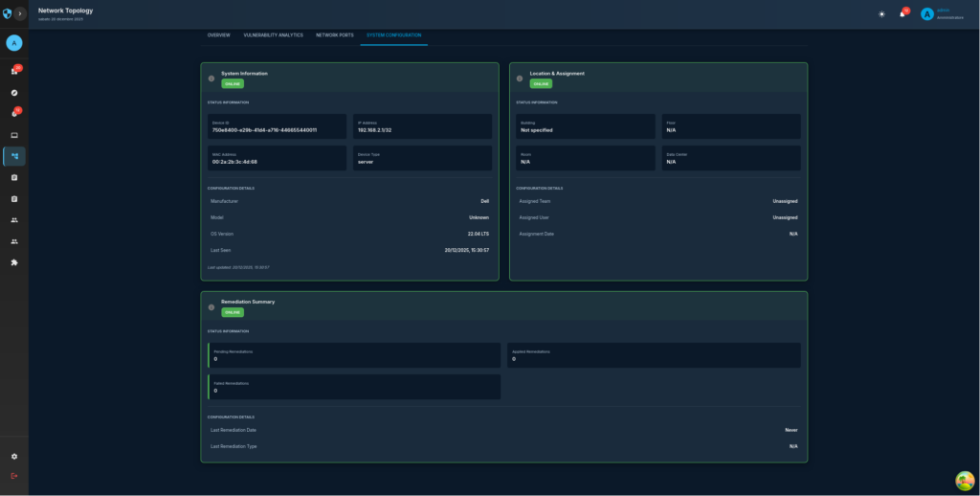
Task: Open the compass explore icon in sidebar
Action: 14,93
